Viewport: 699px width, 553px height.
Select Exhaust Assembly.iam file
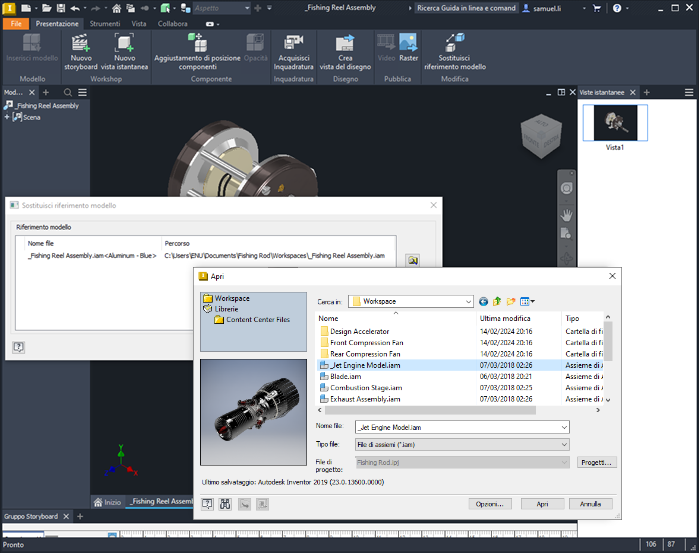click(365, 399)
